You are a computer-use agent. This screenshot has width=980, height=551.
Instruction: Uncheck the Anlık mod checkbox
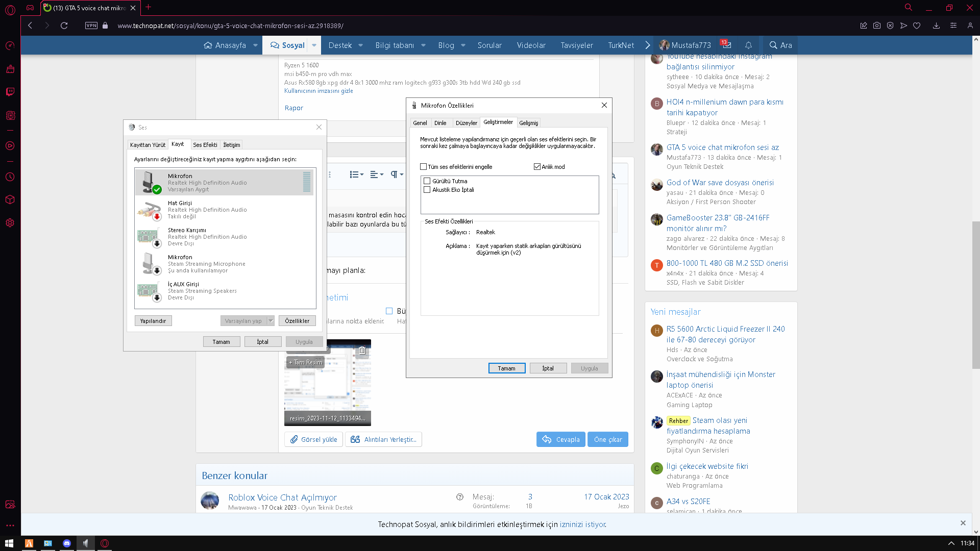click(537, 167)
